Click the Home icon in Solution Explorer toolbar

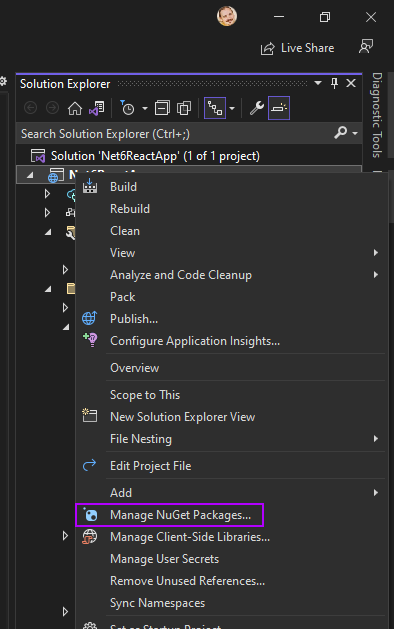coord(75,108)
